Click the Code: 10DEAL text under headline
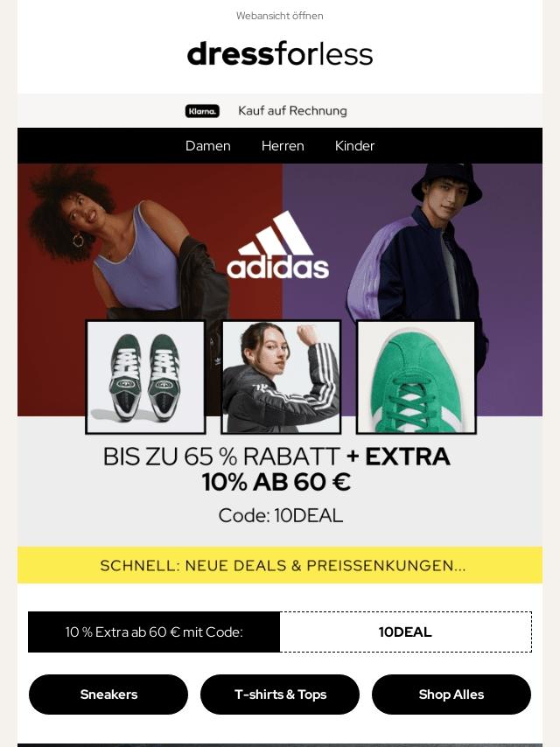The width and height of the screenshot is (560, 747). [x=280, y=515]
